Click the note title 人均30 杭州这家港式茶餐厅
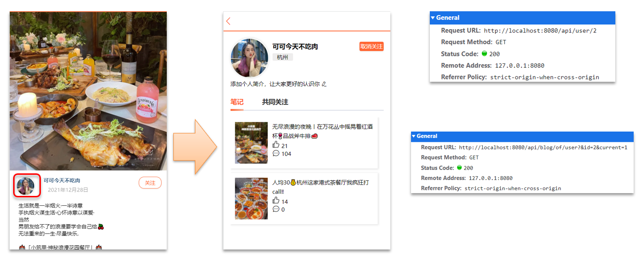 click(x=320, y=187)
